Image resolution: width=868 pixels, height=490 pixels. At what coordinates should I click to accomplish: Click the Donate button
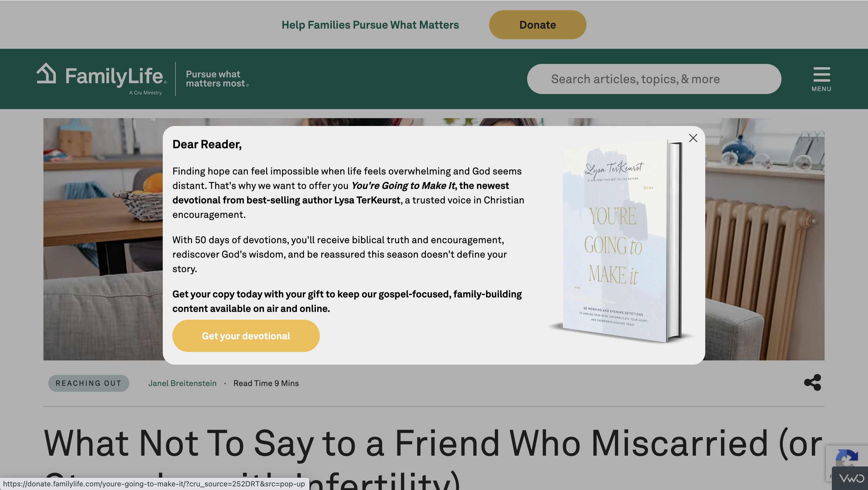537,25
